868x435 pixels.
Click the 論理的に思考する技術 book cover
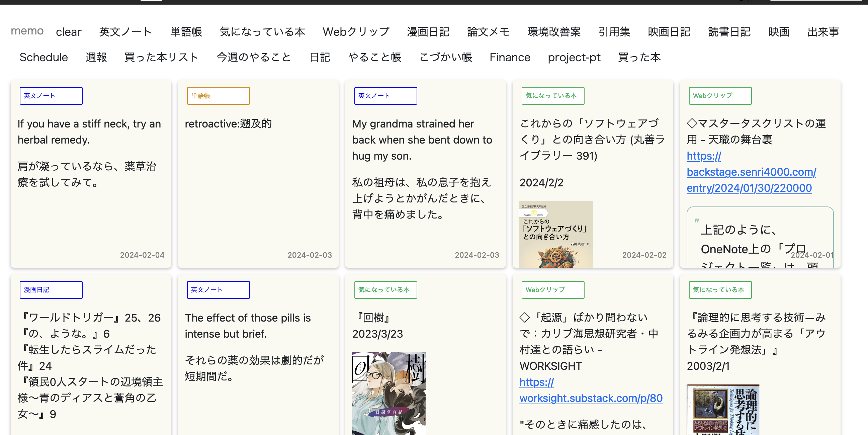tap(723, 409)
